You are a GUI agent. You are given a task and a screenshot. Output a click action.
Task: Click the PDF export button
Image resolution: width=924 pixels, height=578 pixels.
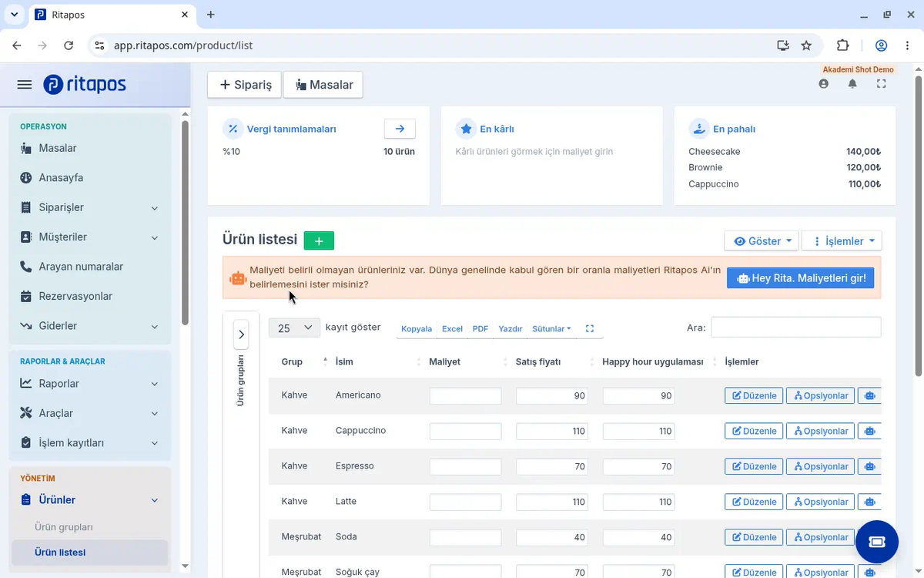pos(480,328)
